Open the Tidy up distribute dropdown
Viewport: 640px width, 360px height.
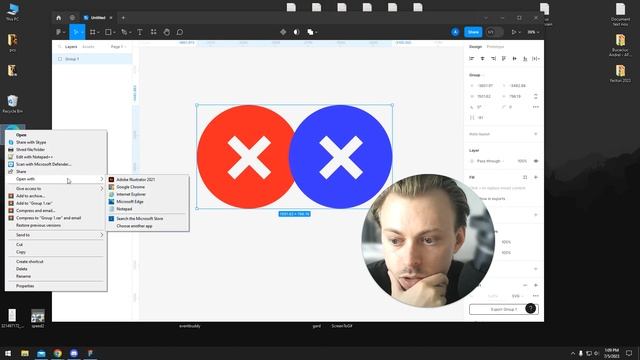pos(536,59)
